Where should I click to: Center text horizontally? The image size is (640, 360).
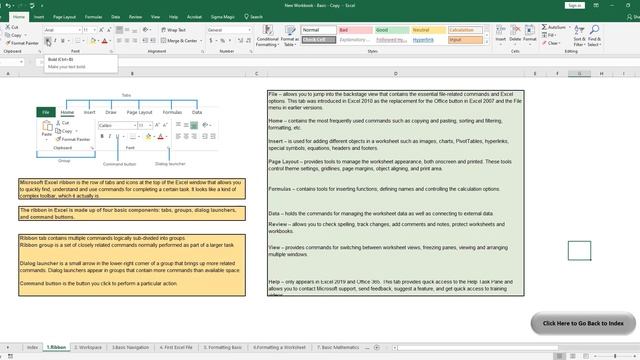click(x=127, y=41)
